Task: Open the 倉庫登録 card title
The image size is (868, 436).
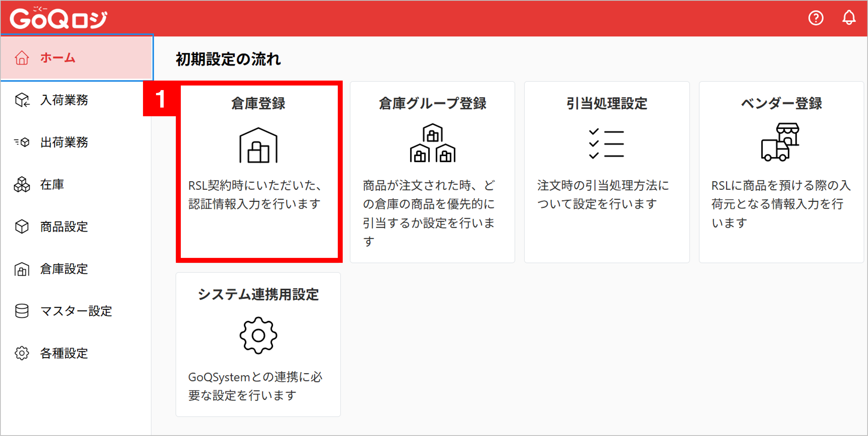Action: (x=258, y=103)
